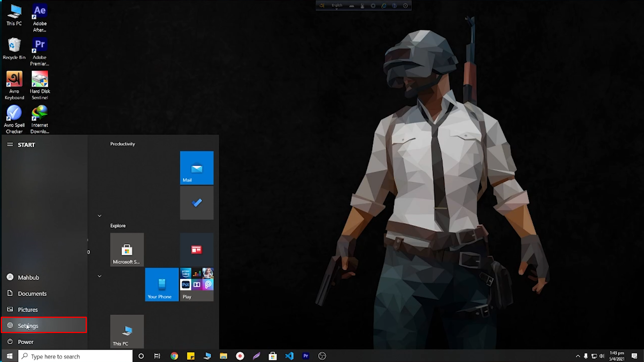Launch the Mail tile
The image size is (644, 362).
[197, 168]
